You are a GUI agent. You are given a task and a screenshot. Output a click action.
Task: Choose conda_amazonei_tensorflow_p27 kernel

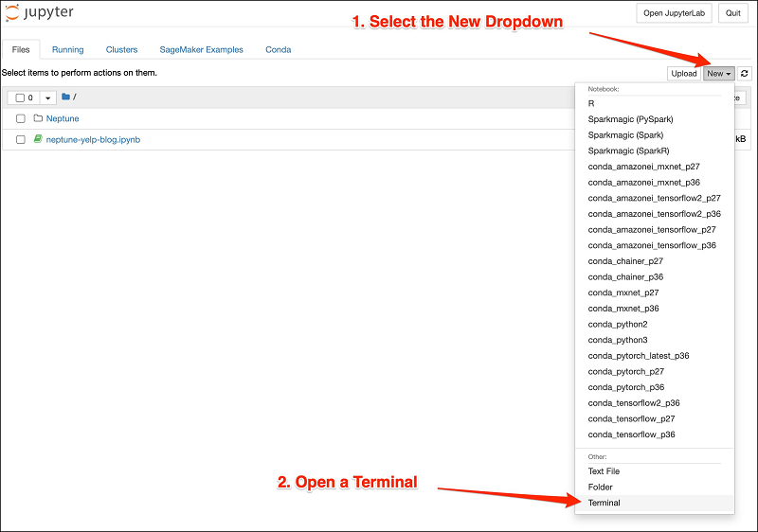point(655,230)
